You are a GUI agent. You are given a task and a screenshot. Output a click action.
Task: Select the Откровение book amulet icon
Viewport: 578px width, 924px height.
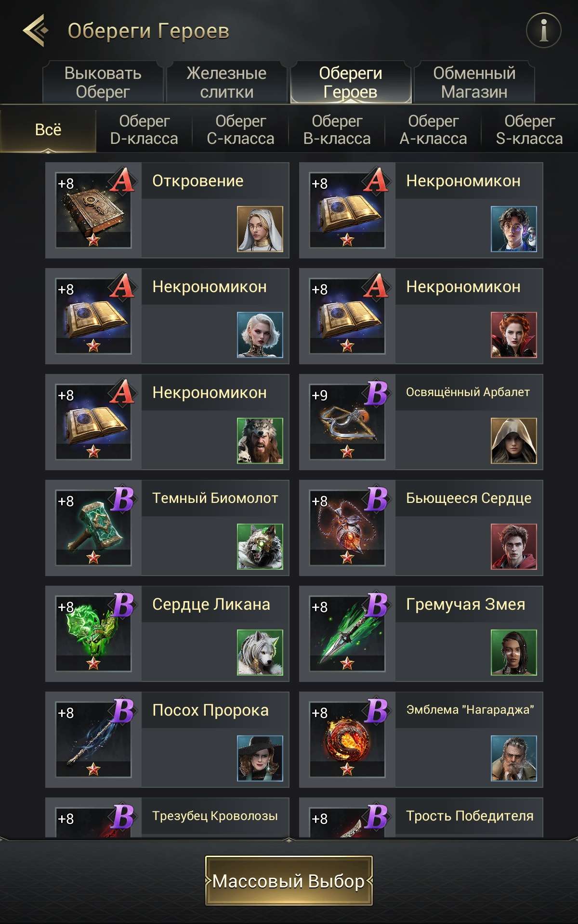pos(93,210)
